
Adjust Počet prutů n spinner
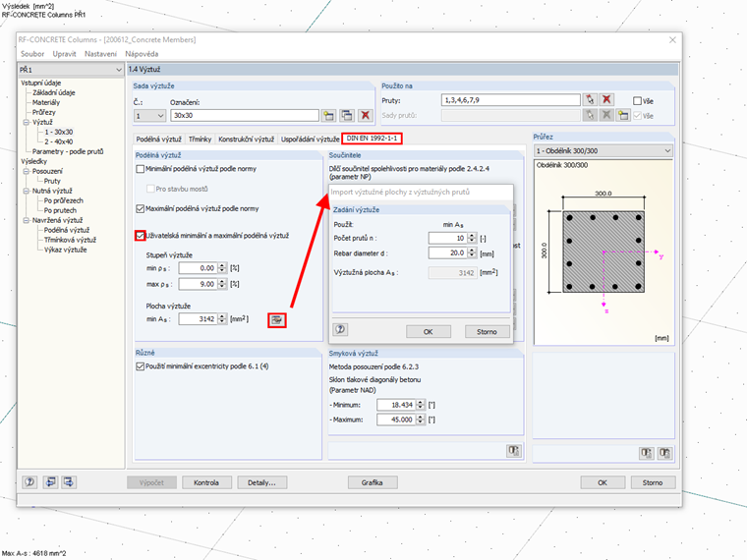point(472,238)
